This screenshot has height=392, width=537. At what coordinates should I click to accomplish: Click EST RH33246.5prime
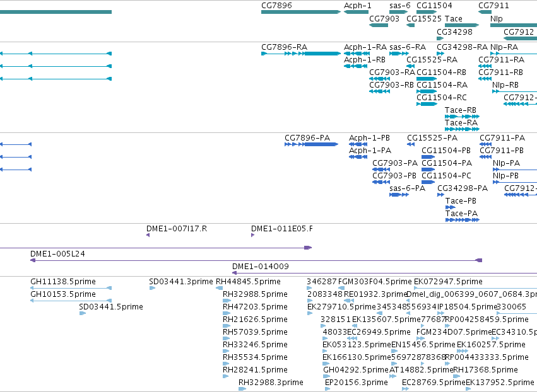(x=255, y=345)
